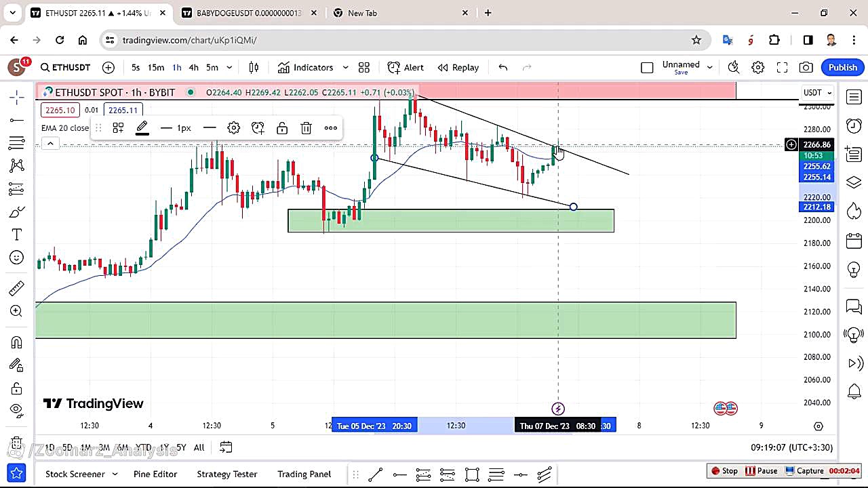Open the ETHUSDT symbol search
This screenshot has height=488, width=868.
pyautogui.click(x=65, y=67)
